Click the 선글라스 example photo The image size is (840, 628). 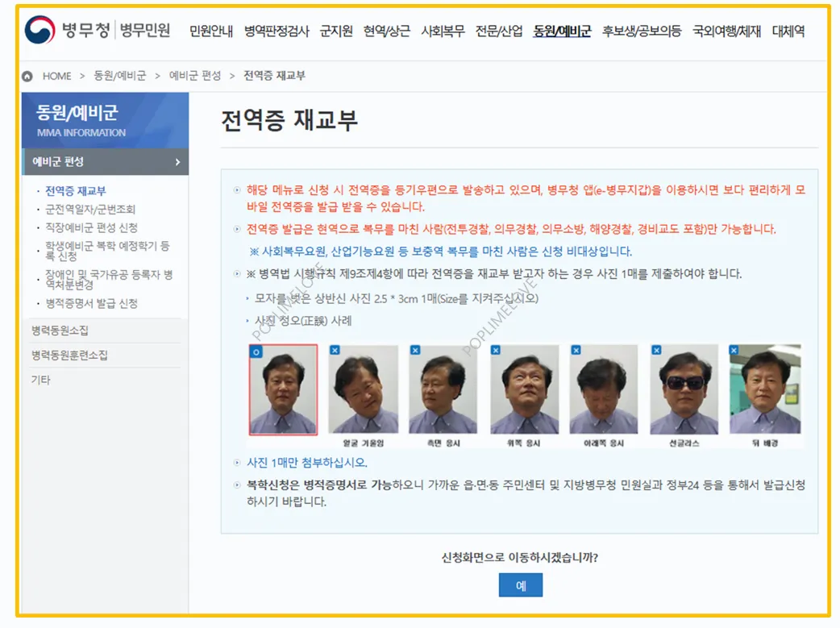(x=684, y=389)
